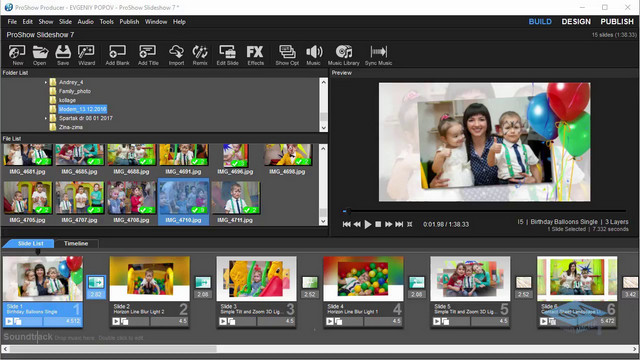Expand the Spartak dr 08 01 2017 folder
Image resolution: width=640 pixels, height=360 pixels.
point(46,118)
